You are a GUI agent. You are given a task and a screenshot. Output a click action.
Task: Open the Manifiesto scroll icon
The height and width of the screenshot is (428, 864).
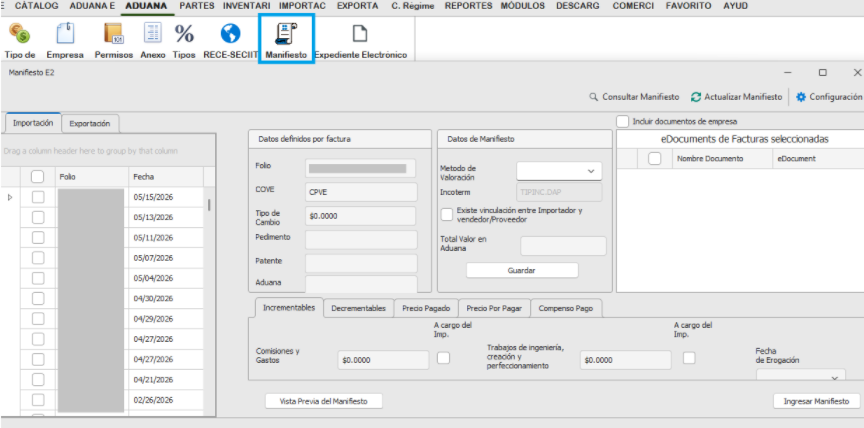point(286,34)
